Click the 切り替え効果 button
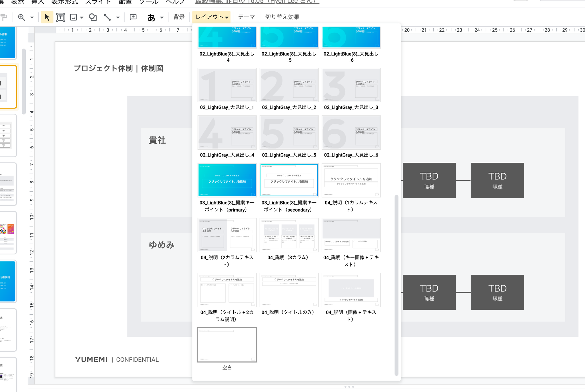585x392 pixels. click(x=282, y=17)
